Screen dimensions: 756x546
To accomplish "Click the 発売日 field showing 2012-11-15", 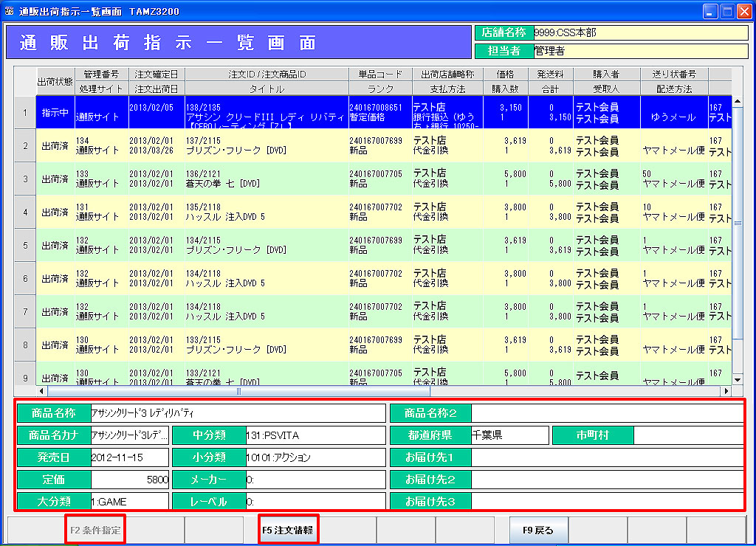I will point(129,457).
